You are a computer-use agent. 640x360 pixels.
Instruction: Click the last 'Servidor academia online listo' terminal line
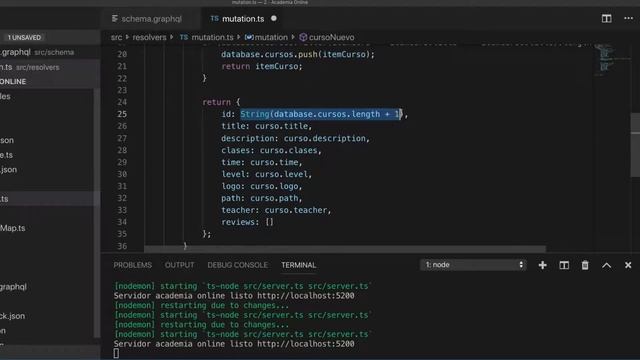(x=234, y=344)
